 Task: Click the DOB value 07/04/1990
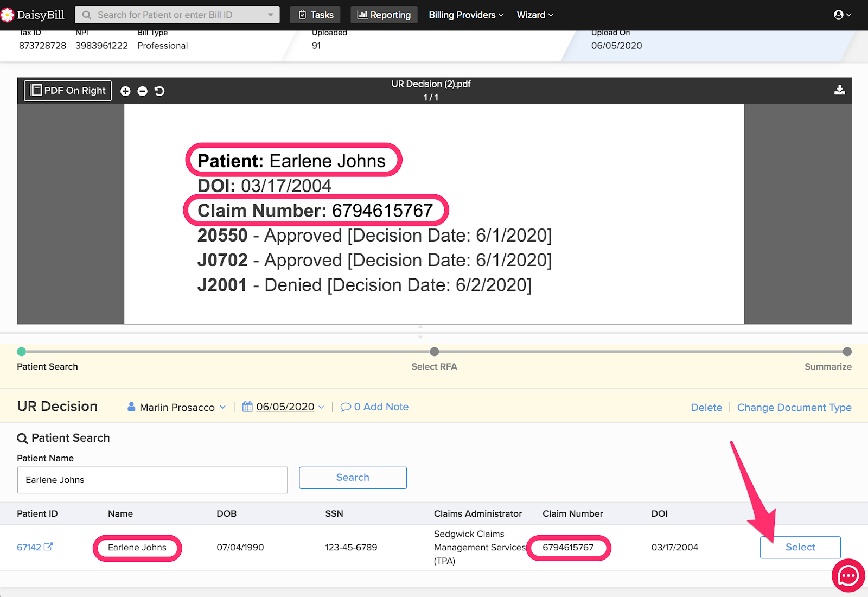240,547
